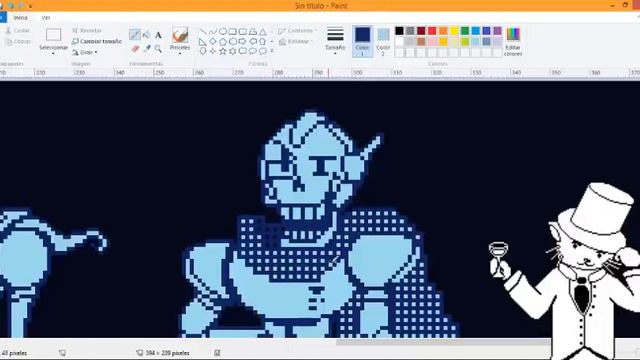640x360 pixels.
Task: Choose the Right triangle shape
Action: (x=203, y=42)
